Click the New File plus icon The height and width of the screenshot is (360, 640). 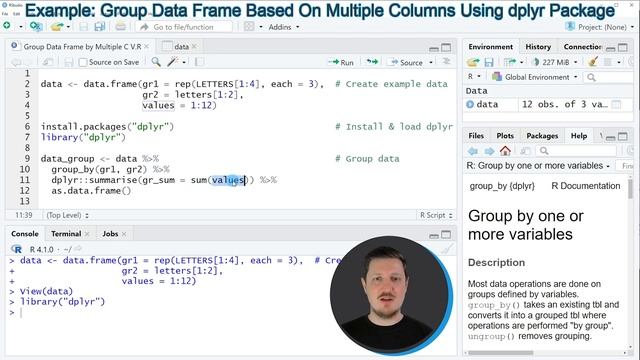(7, 26)
